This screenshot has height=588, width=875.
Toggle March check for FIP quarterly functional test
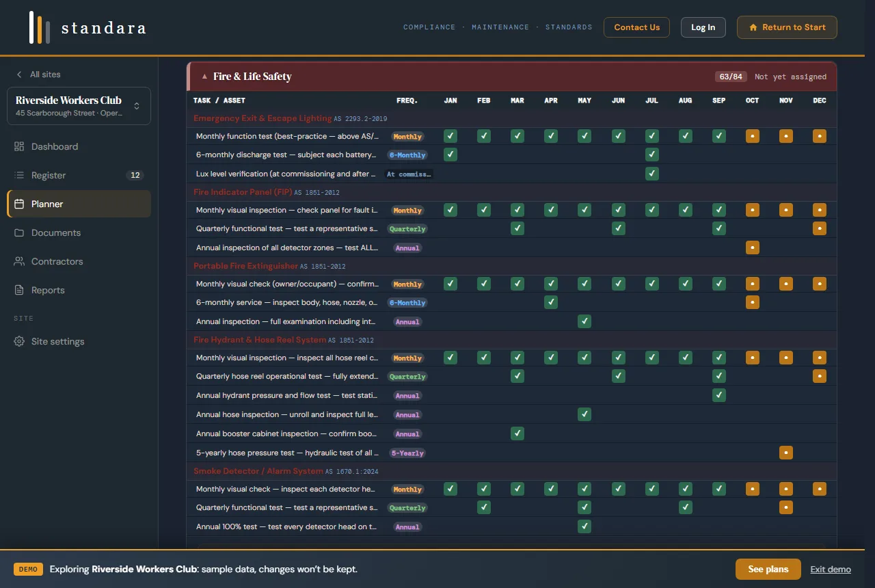(x=517, y=228)
